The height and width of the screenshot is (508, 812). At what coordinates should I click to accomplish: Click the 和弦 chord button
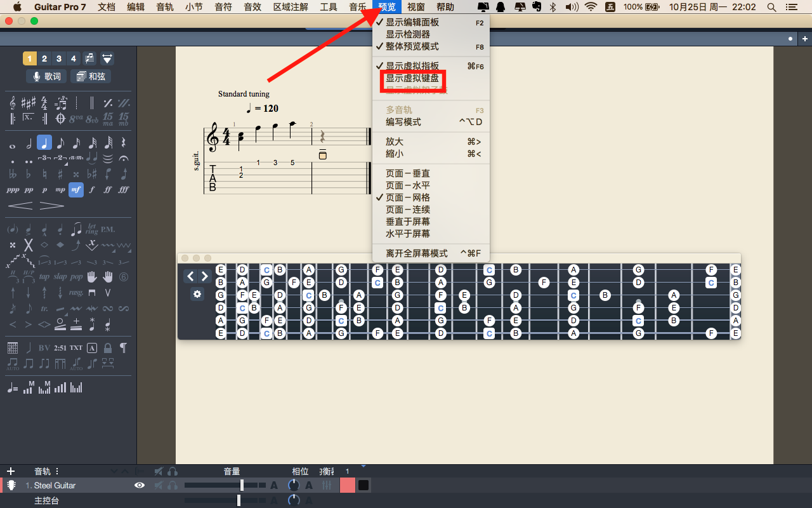[91, 76]
